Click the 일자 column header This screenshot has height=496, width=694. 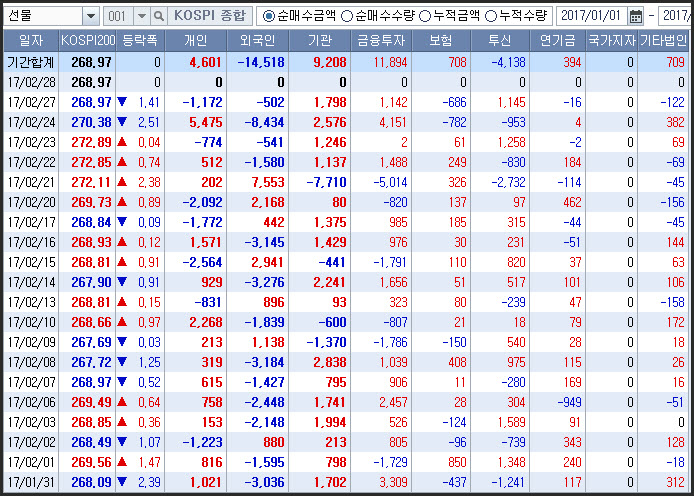tap(31, 41)
